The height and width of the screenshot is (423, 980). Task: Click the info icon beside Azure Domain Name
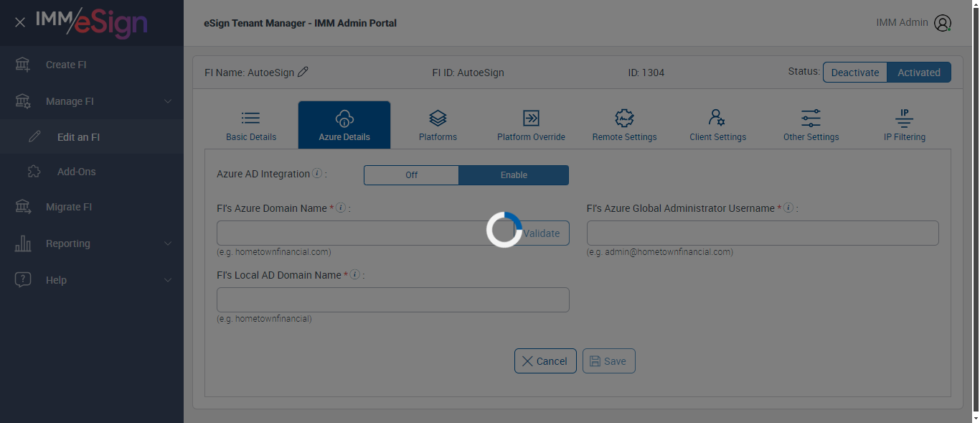click(x=341, y=208)
